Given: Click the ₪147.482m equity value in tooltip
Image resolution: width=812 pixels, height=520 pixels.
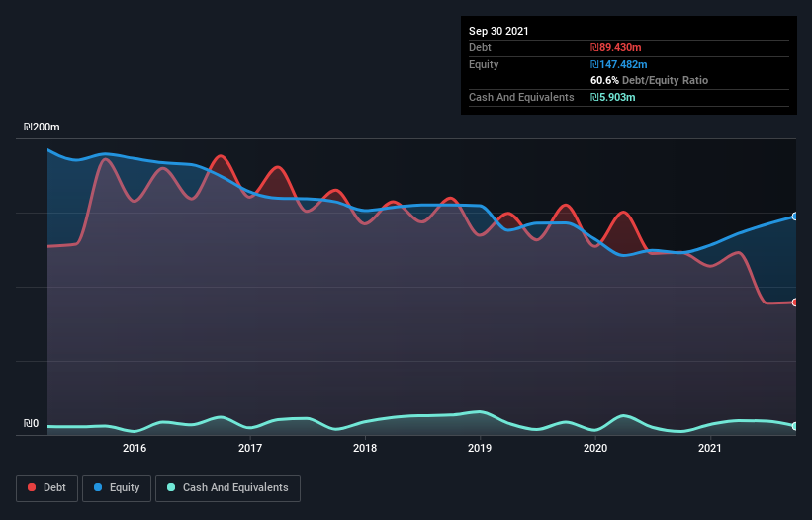Looking at the screenshot, I should click(619, 64).
